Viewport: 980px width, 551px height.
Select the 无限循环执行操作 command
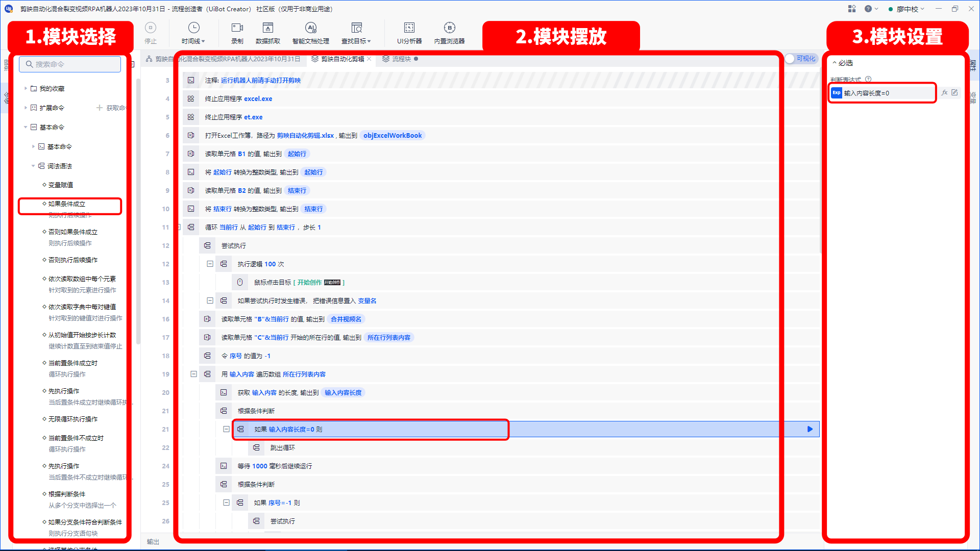[x=72, y=419]
